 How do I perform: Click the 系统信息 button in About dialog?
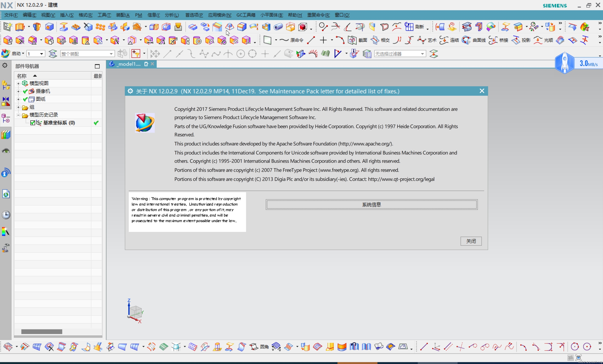371,204
